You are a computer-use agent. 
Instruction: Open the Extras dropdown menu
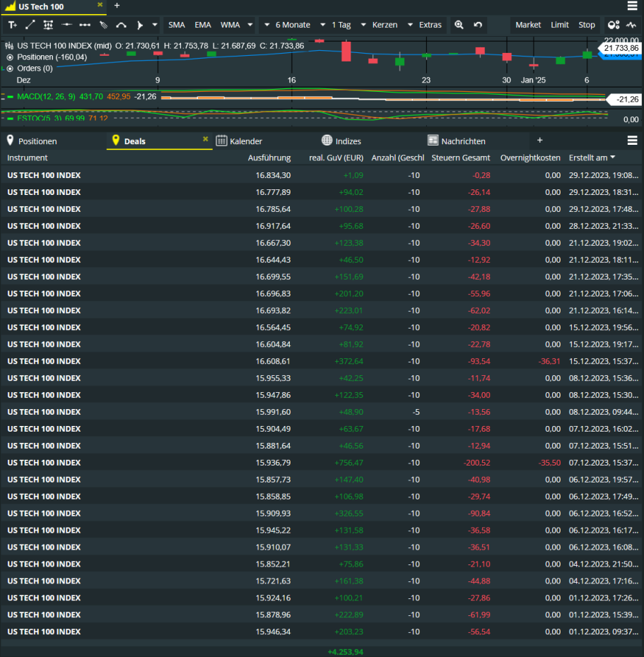(425, 25)
